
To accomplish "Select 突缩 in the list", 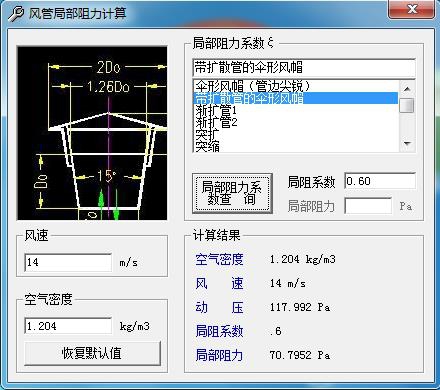I will click(x=295, y=146).
